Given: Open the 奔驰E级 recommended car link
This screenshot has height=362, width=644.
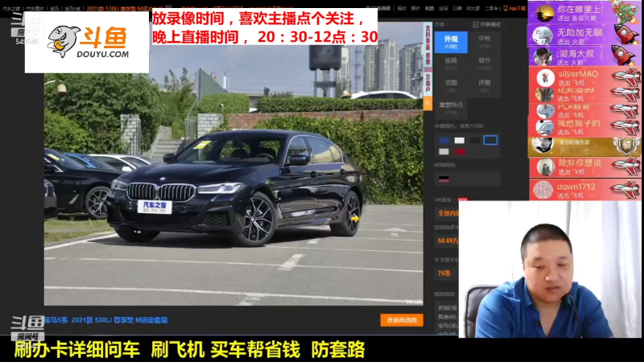Looking at the screenshot, I should pos(448,308).
